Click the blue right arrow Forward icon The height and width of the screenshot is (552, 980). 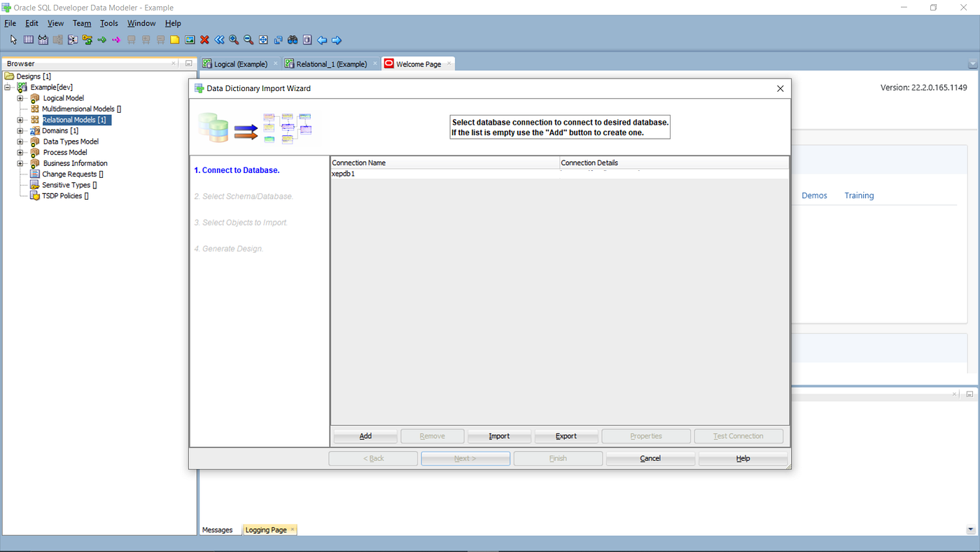[x=337, y=40]
